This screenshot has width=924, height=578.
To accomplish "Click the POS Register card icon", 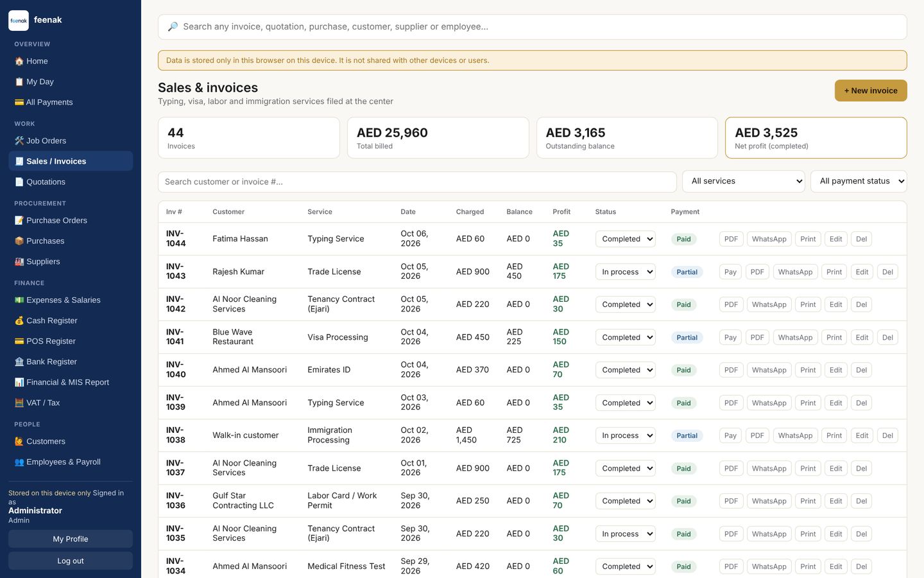I will (19, 341).
